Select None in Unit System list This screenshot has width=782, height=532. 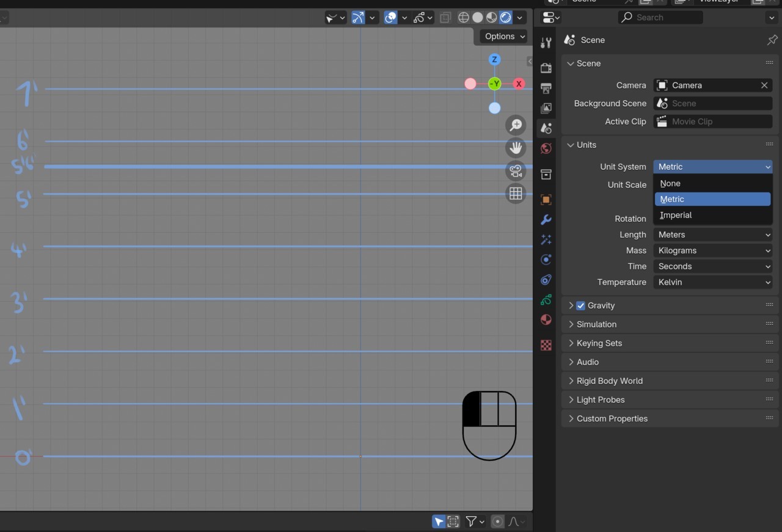click(712, 183)
